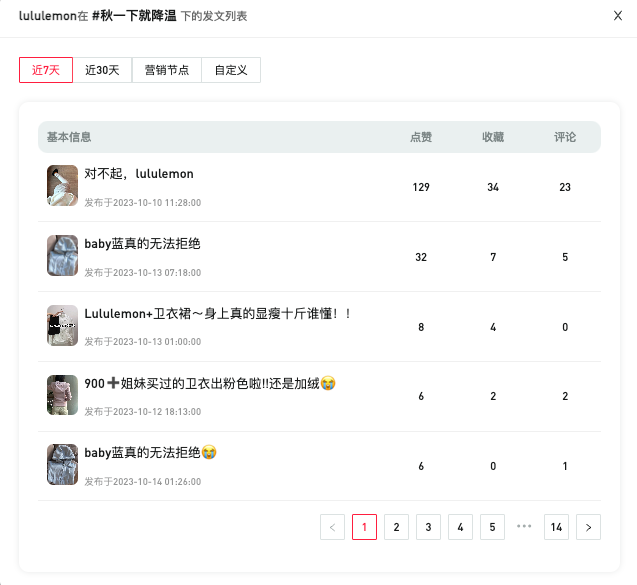
Task: Open post 900➕姐妹买过的卫衣出粉色啦
Action: coord(210,383)
